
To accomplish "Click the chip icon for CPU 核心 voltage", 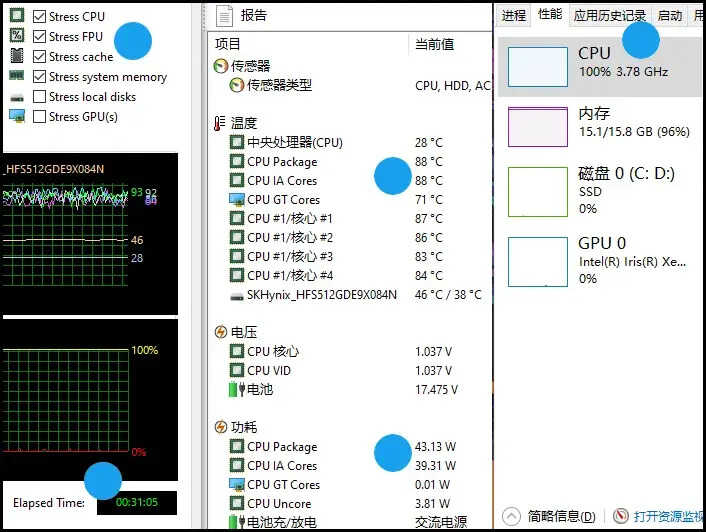I will click(237, 351).
